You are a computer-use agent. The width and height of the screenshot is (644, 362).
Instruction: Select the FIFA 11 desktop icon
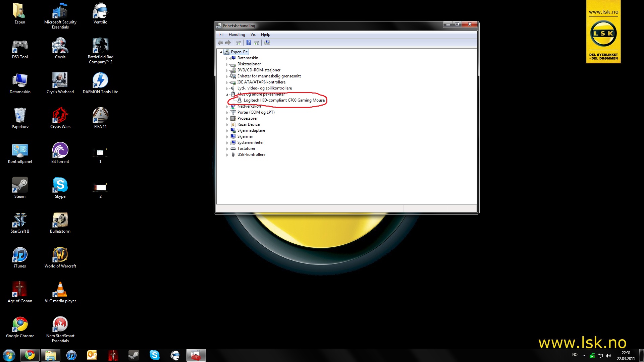pyautogui.click(x=100, y=118)
